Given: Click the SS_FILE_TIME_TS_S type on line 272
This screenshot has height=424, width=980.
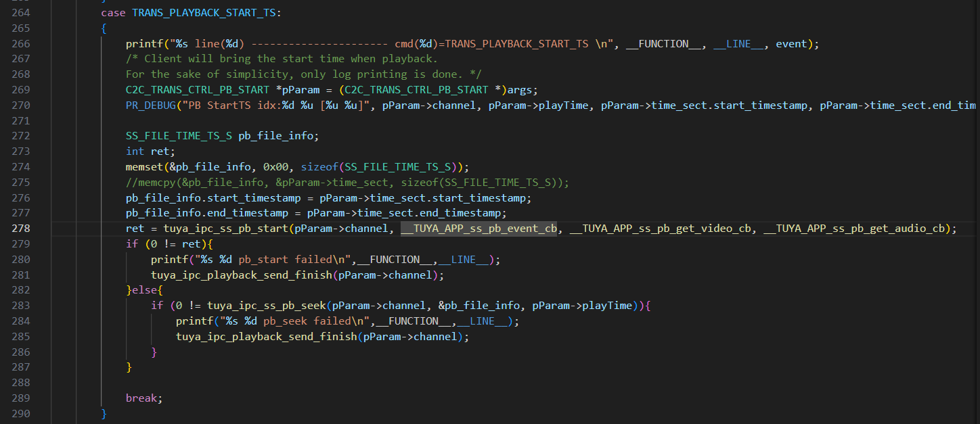Looking at the screenshot, I should tap(179, 136).
